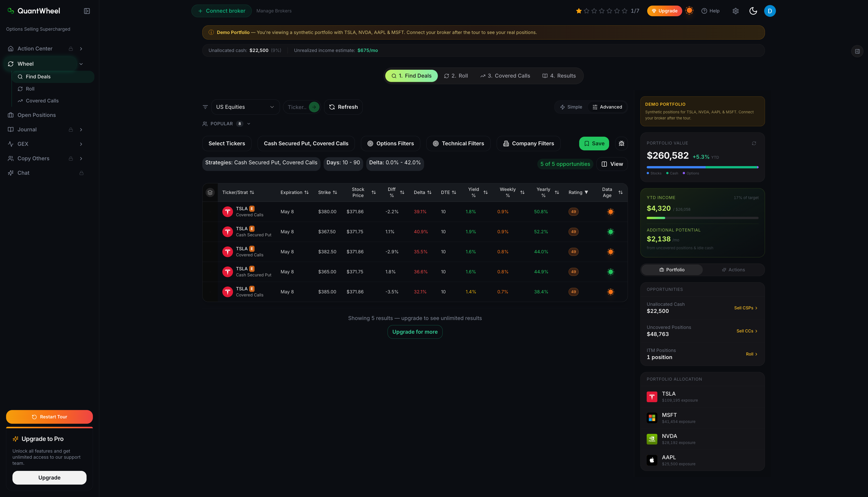Click the Upgrade for more button
This screenshot has height=497, width=868.
pyautogui.click(x=415, y=332)
